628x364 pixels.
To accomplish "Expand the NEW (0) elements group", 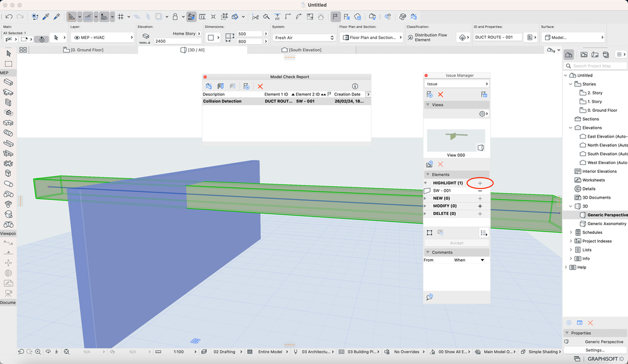I will pos(426,199).
